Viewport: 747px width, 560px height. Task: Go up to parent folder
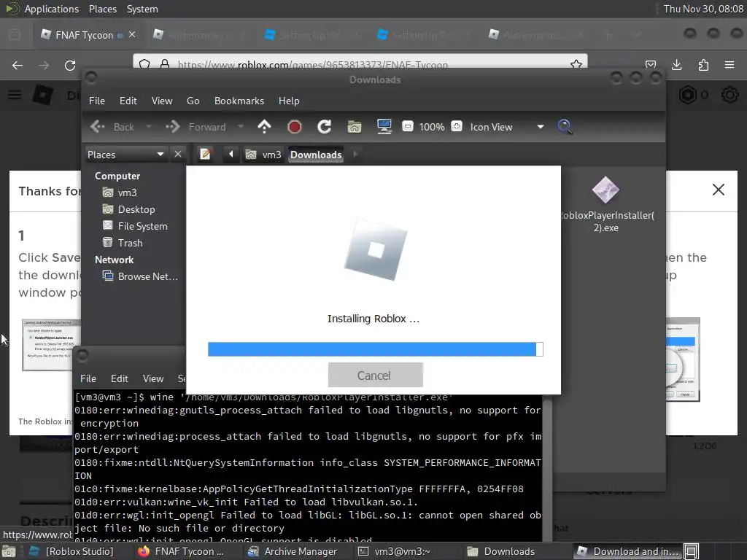tap(264, 126)
